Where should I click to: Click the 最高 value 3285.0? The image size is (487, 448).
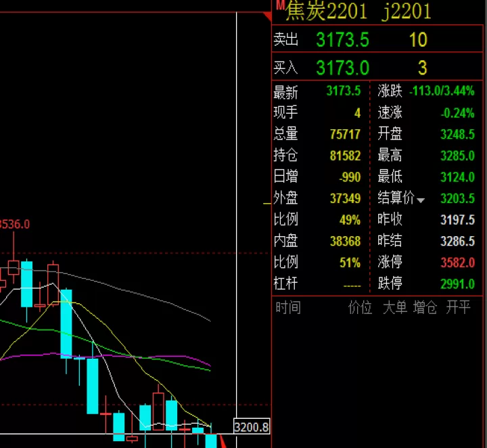457,156
